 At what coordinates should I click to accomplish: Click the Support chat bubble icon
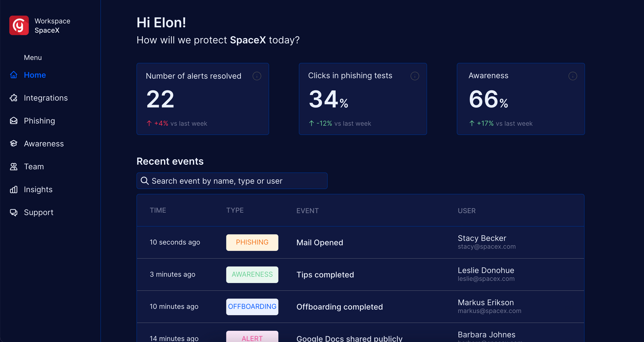click(14, 212)
